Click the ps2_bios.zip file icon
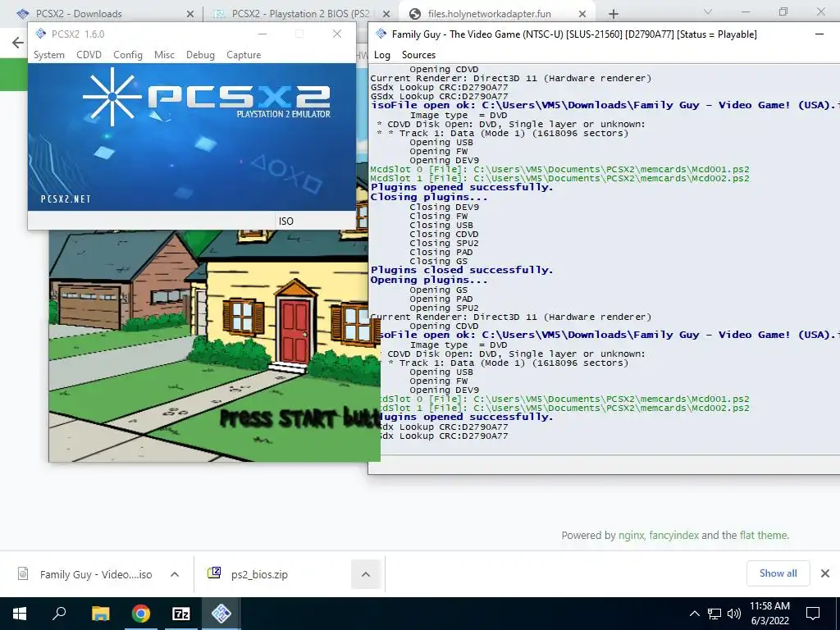This screenshot has height=630, width=840. (214, 573)
